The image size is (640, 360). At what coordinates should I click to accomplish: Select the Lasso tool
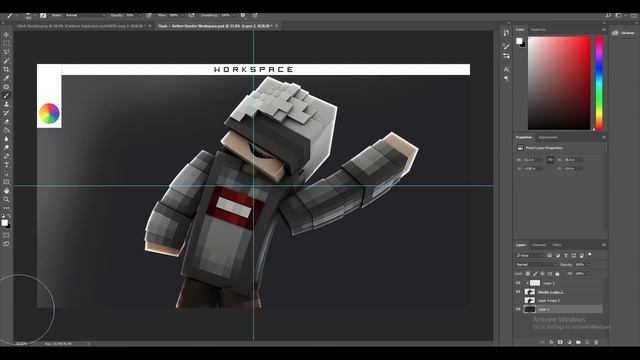coord(6,52)
